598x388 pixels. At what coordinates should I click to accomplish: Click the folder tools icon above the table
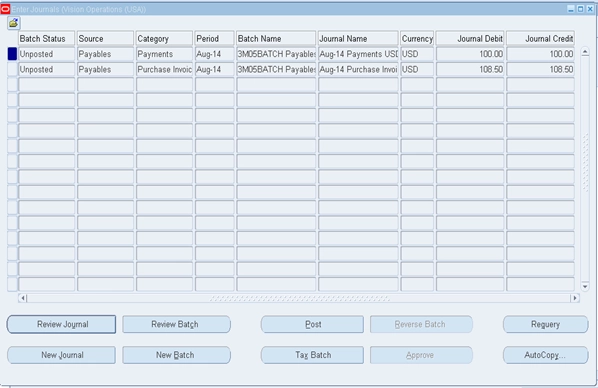(x=13, y=23)
